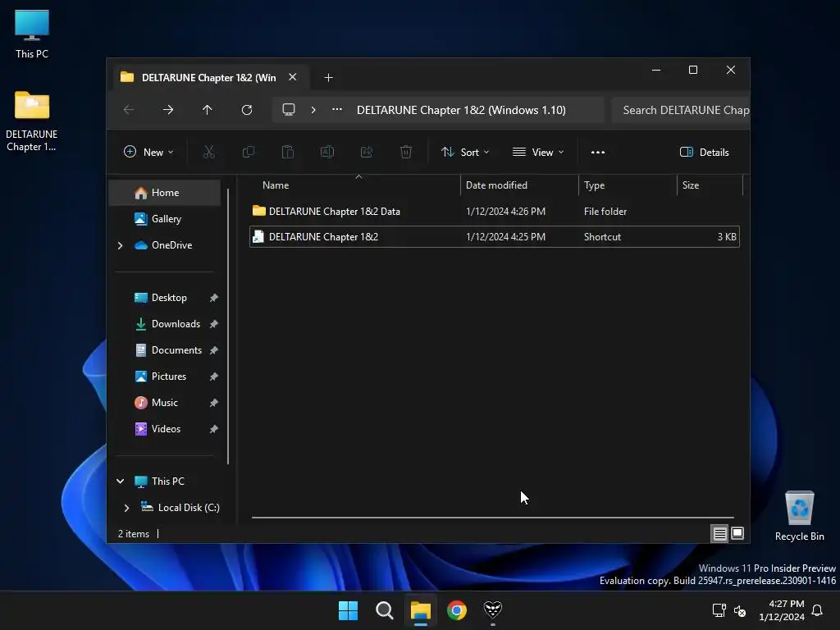The height and width of the screenshot is (630, 840).
Task: Click the Cut scissors icon
Action: click(209, 152)
